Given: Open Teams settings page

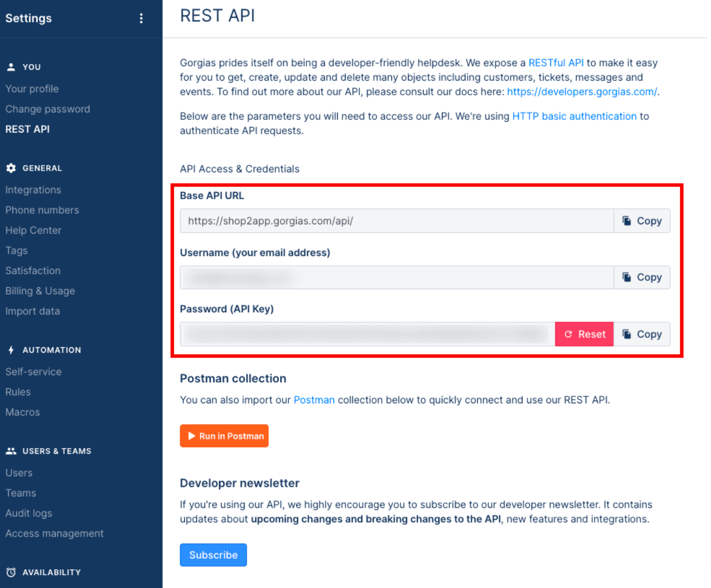Looking at the screenshot, I should click(x=21, y=493).
